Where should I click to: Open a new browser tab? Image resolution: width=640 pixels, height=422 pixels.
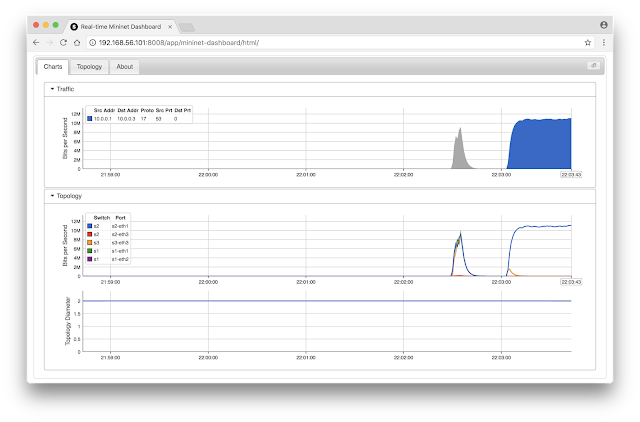pos(187,27)
